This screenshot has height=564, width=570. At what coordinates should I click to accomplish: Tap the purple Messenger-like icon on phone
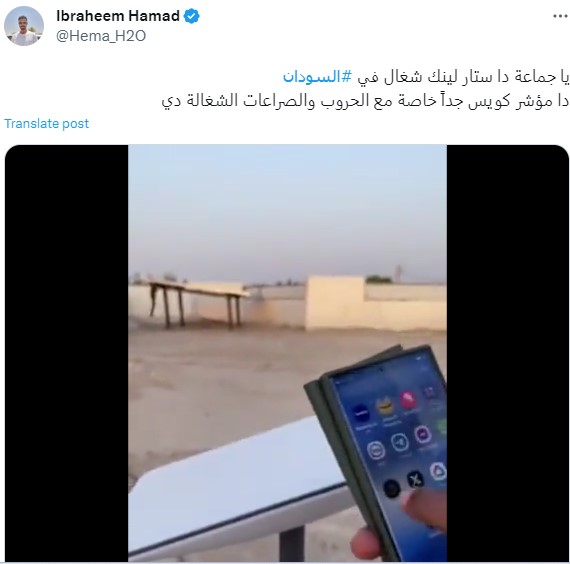tap(423, 435)
